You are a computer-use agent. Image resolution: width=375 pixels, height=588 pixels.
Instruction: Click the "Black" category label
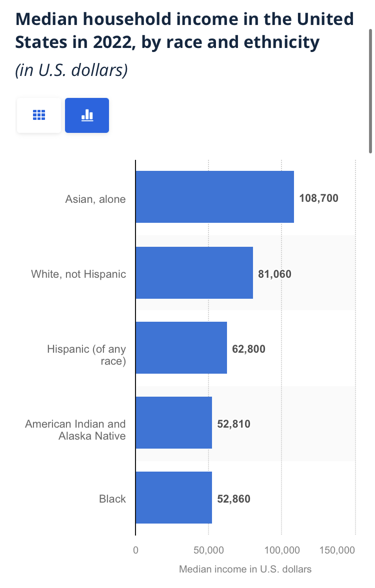[x=112, y=499]
